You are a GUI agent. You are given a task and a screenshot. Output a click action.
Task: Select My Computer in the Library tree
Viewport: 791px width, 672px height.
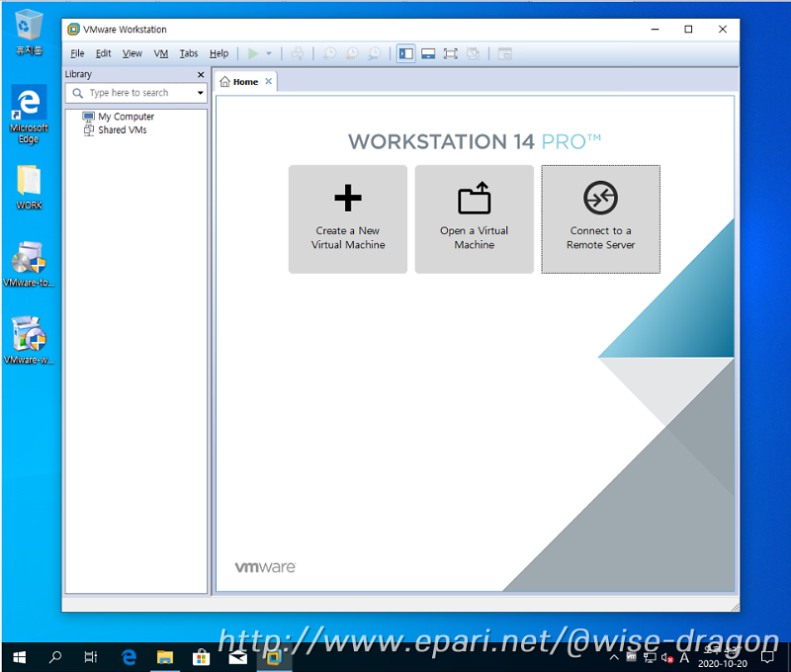[x=118, y=117]
